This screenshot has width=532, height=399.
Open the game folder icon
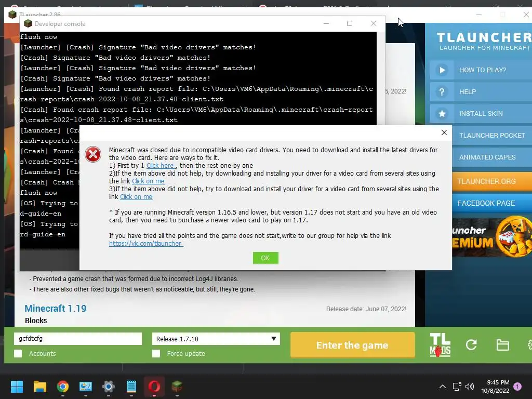pyautogui.click(x=502, y=345)
